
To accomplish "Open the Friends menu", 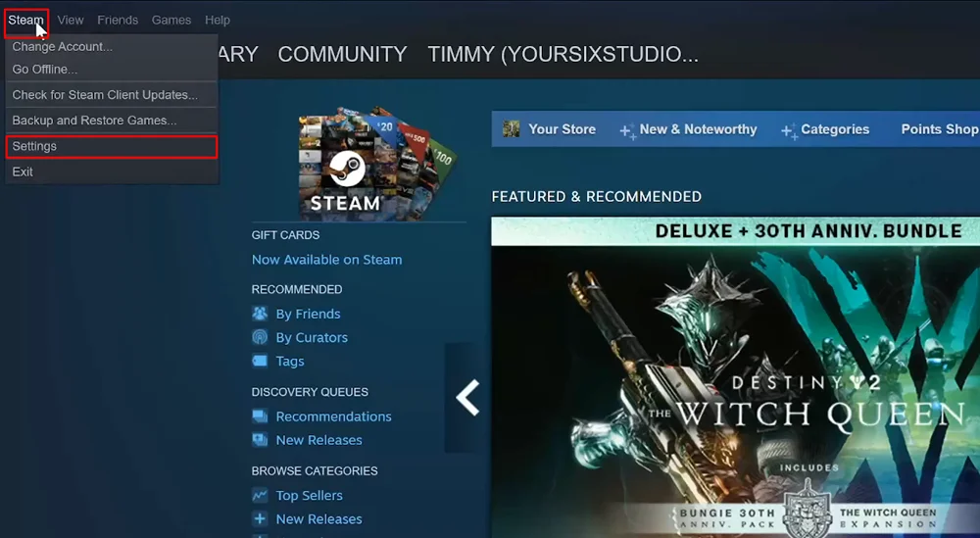I will pyautogui.click(x=118, y=20).
